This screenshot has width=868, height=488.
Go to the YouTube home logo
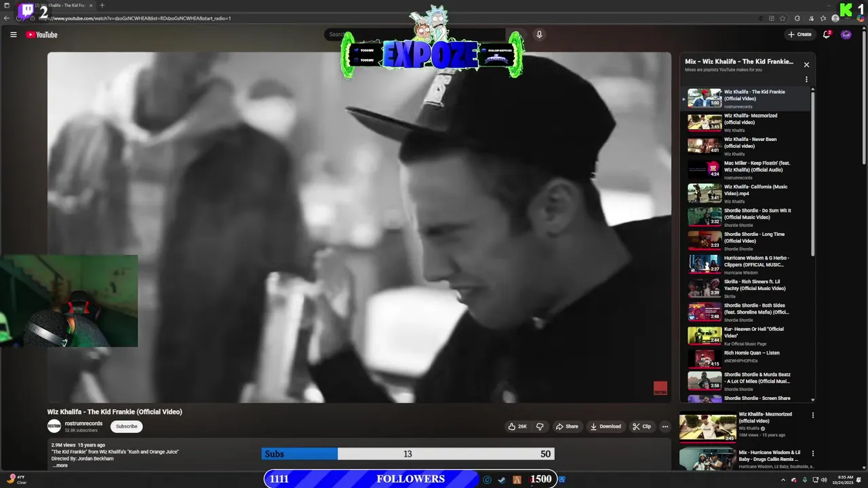42,35
